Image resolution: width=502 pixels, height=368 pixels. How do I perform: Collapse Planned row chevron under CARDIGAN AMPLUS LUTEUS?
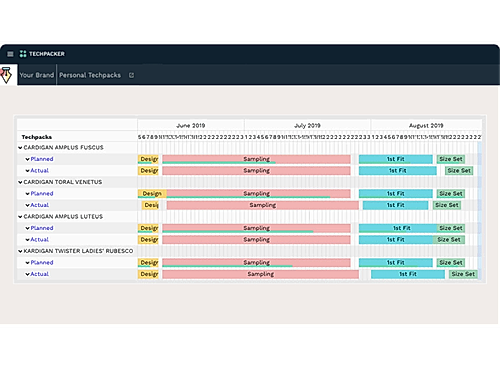pyautogui.click(x=28, y=228)
